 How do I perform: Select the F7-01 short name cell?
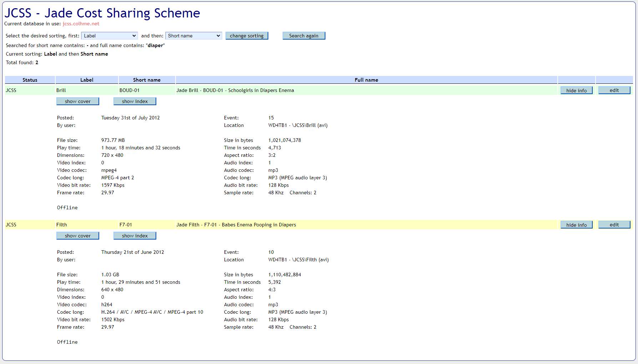(126, 225)
